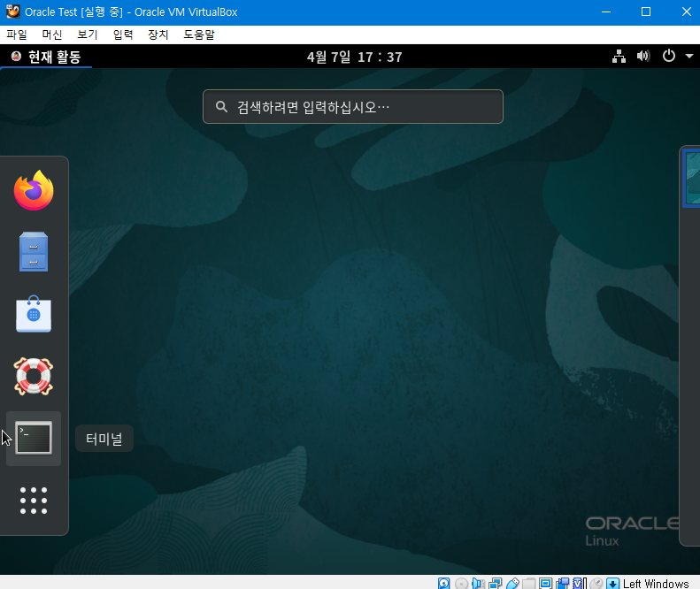Click the mouse integration status icon
700x589 pixels.
tap(596, 583)
